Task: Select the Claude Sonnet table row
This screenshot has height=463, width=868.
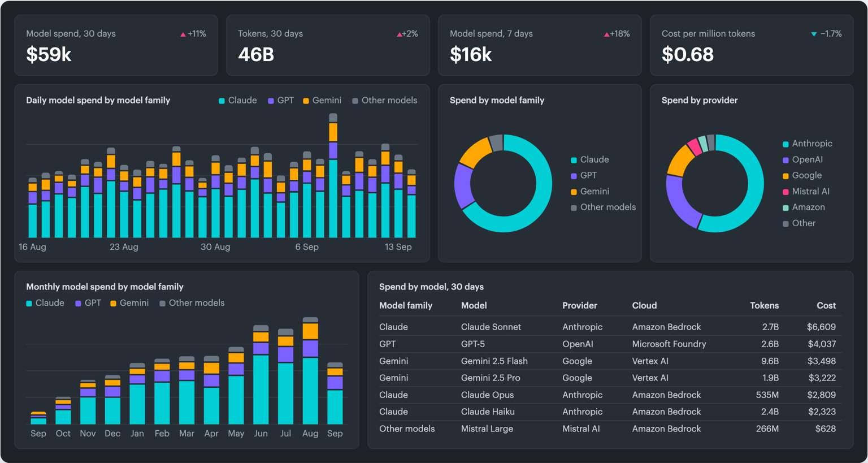Action: click(x=610, y=327)
